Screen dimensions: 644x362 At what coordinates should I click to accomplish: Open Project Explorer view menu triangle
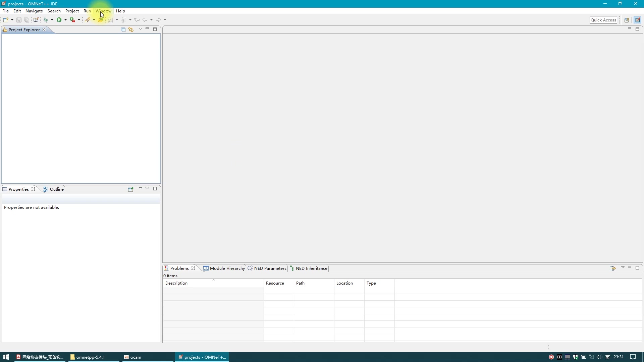pos(141,29)
